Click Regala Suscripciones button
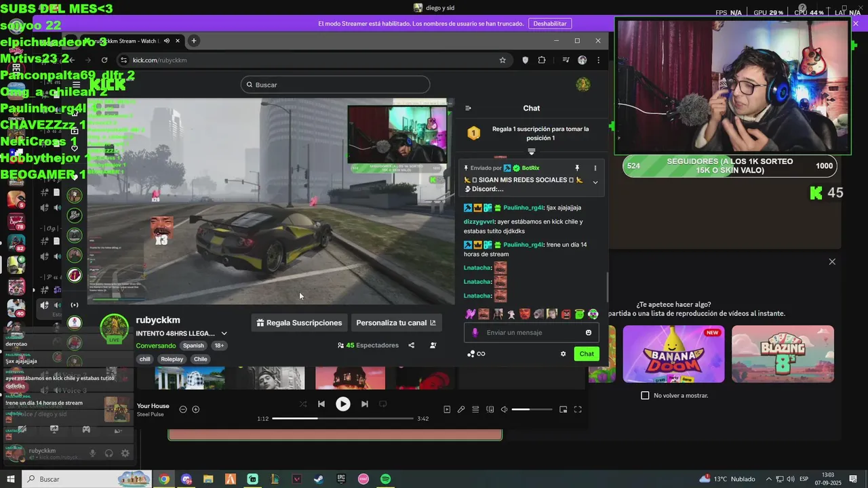Image resolution: width=868 pixels, height=488 pixels. [x=299, y=323]
